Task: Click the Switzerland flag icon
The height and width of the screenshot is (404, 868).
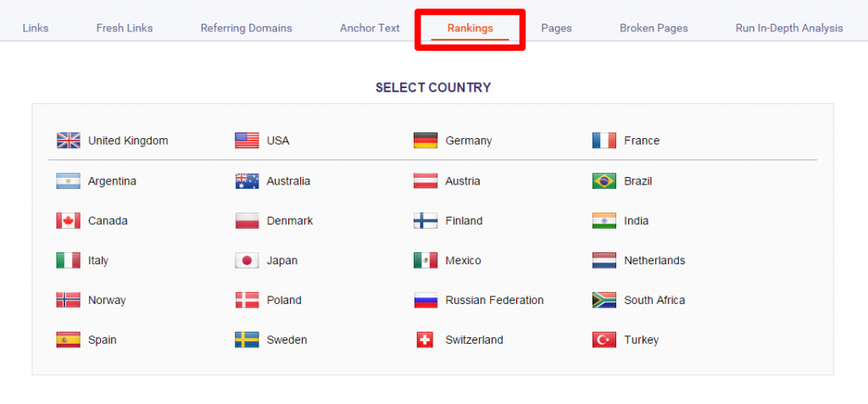Action: (426, 340)
